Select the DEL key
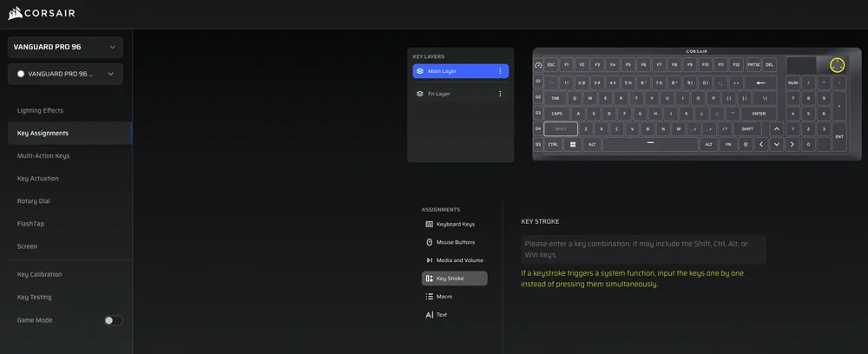 click(x=769, y=65)
